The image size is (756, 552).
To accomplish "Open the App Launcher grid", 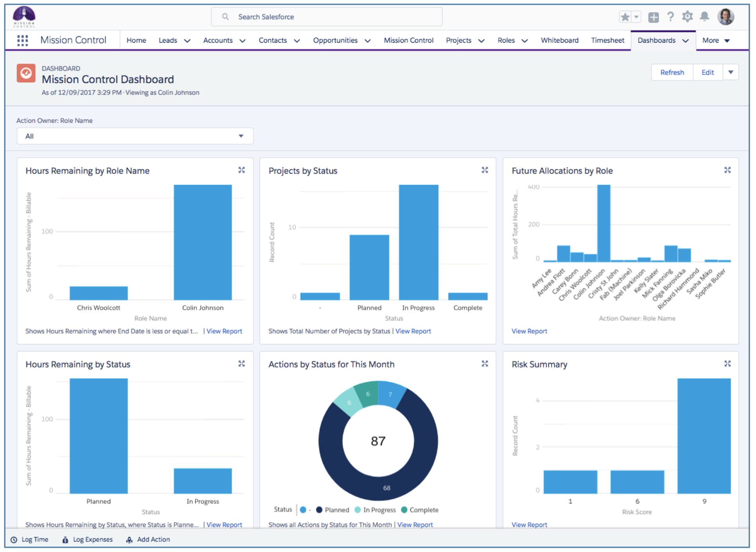I will pyautogui.click(x=22, y=40).
